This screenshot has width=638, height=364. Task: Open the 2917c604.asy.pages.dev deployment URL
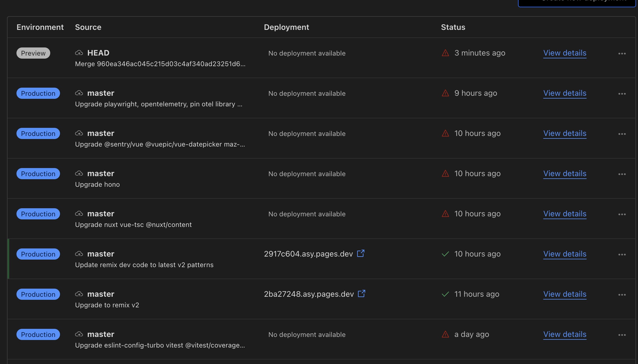point(308,254)
